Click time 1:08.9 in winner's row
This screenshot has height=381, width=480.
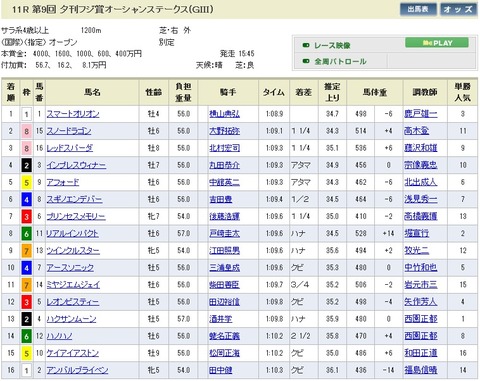[x=274, y=114]
